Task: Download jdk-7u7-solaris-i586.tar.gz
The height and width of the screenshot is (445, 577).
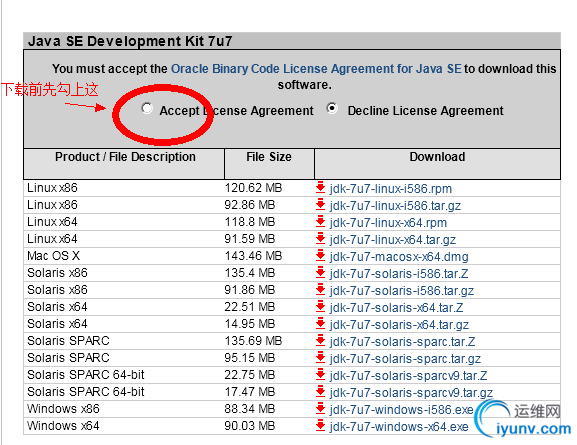Action: point(402,290)
